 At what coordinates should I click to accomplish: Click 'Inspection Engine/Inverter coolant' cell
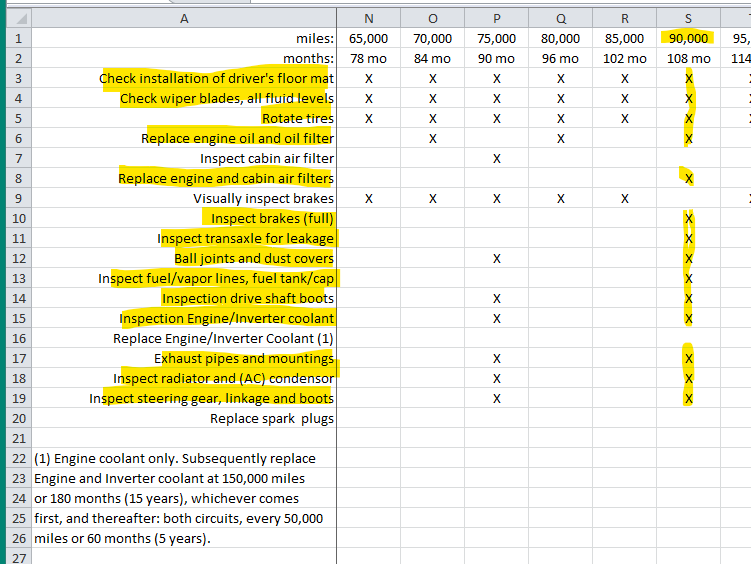[184, 318]
